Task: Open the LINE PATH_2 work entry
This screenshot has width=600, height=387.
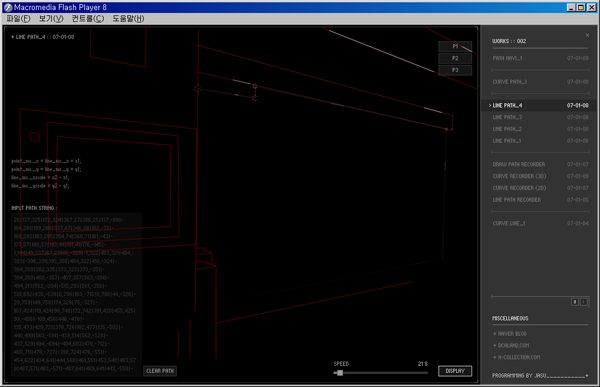Action: pos(540,129)
